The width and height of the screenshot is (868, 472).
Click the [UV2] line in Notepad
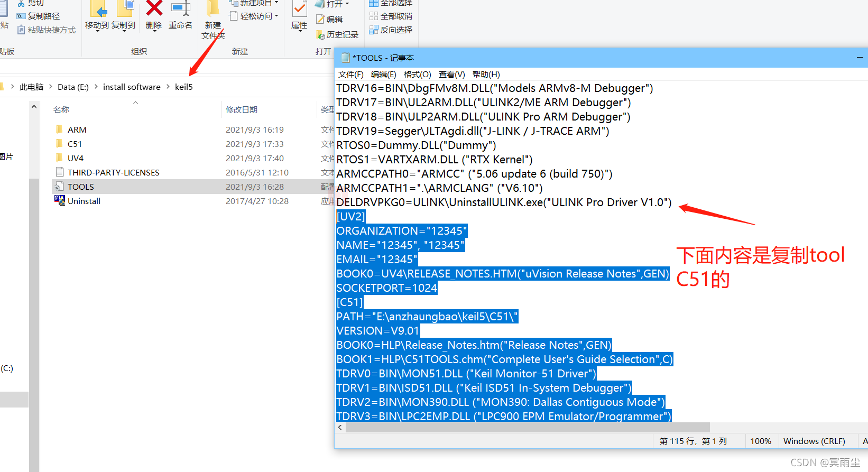pyautogui.click(x=351, y=217)
